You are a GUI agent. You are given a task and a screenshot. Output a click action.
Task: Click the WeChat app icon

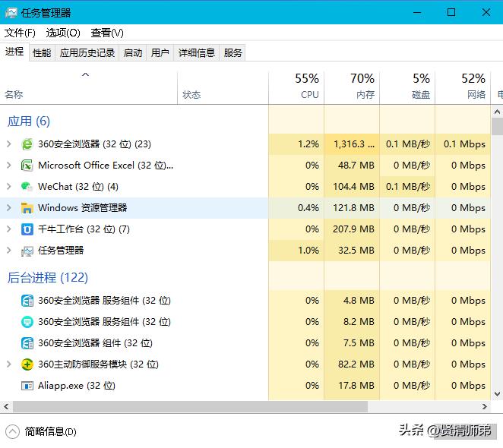[27, 187]
